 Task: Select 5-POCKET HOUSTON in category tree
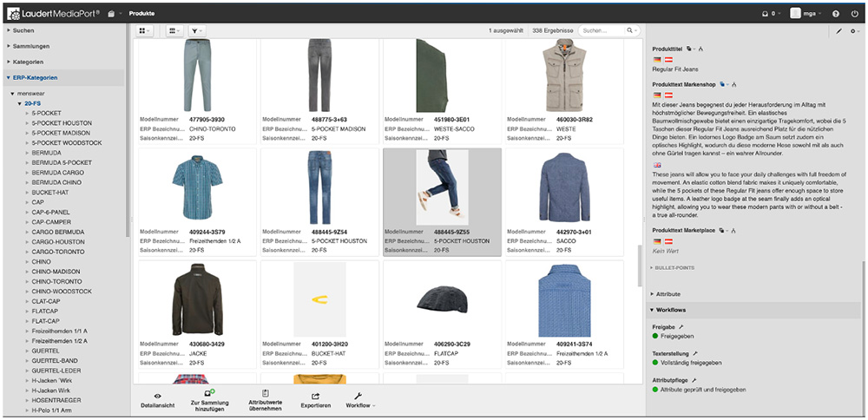coord(62,123)
